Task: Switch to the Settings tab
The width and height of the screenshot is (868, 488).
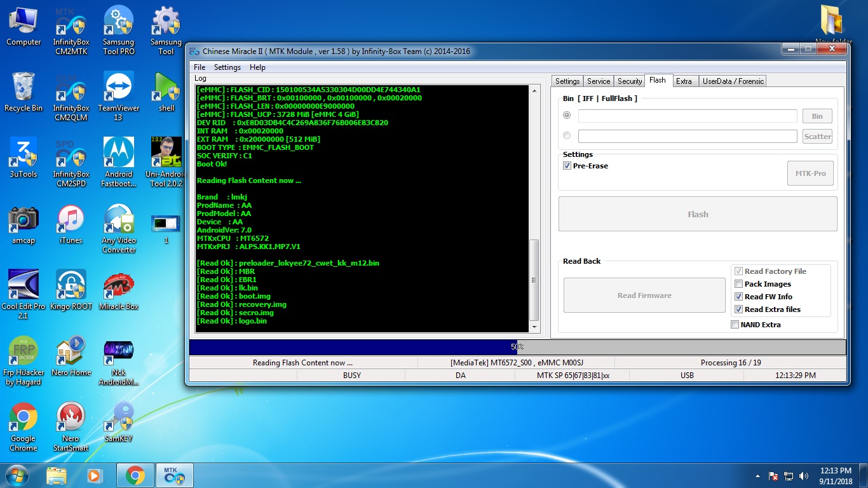Action: tap(567, 81)
